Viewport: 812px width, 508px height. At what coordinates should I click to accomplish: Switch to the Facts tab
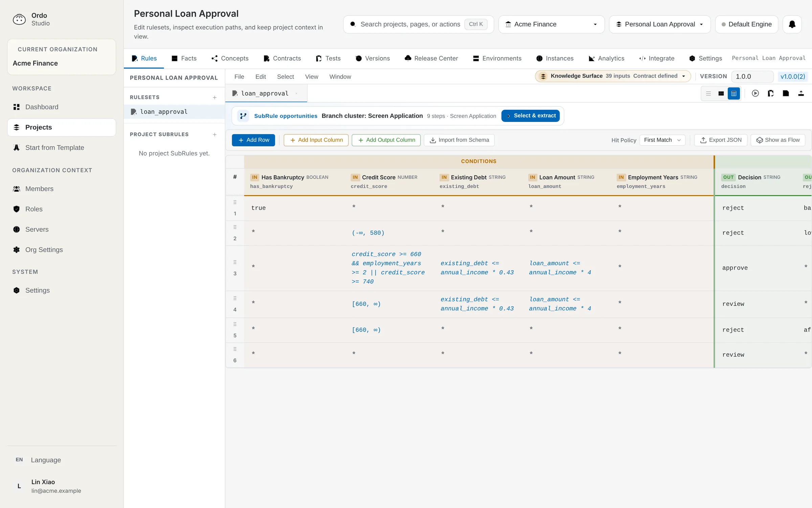tap(184, 59)
